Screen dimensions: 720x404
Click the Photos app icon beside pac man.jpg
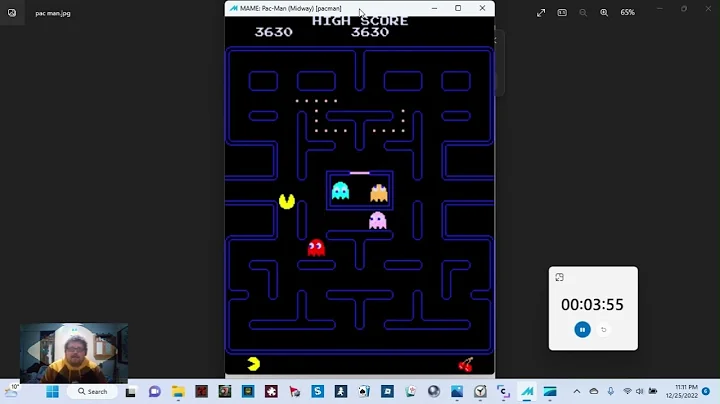[12, 13]
